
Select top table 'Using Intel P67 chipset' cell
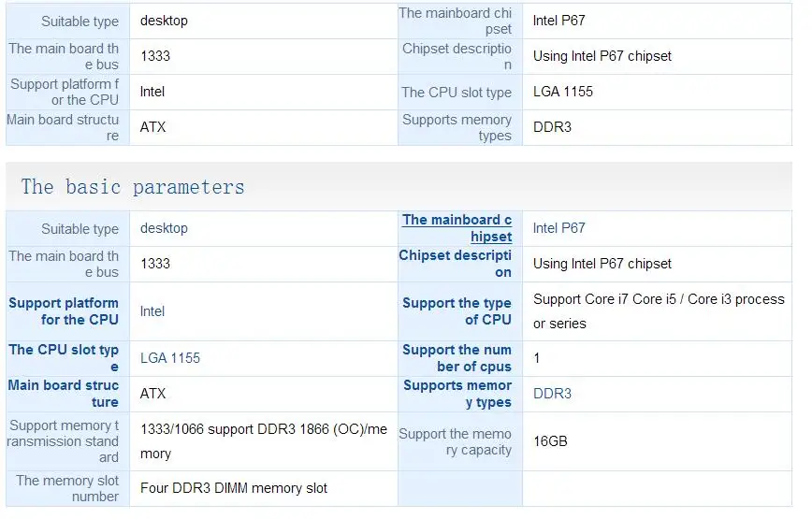pos(657,56)
